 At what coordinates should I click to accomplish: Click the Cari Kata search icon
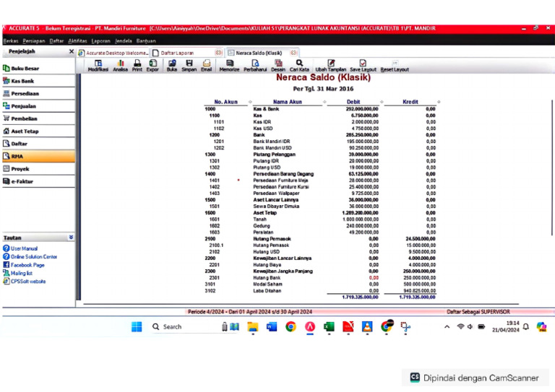click(x=299, y=66)
